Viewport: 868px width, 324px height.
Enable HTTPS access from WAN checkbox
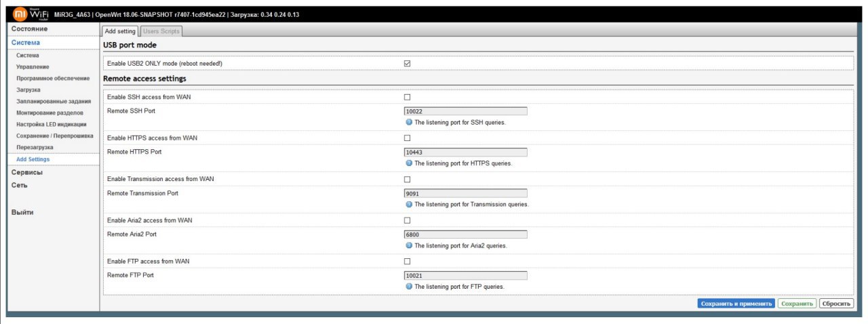tap(408, 138)
